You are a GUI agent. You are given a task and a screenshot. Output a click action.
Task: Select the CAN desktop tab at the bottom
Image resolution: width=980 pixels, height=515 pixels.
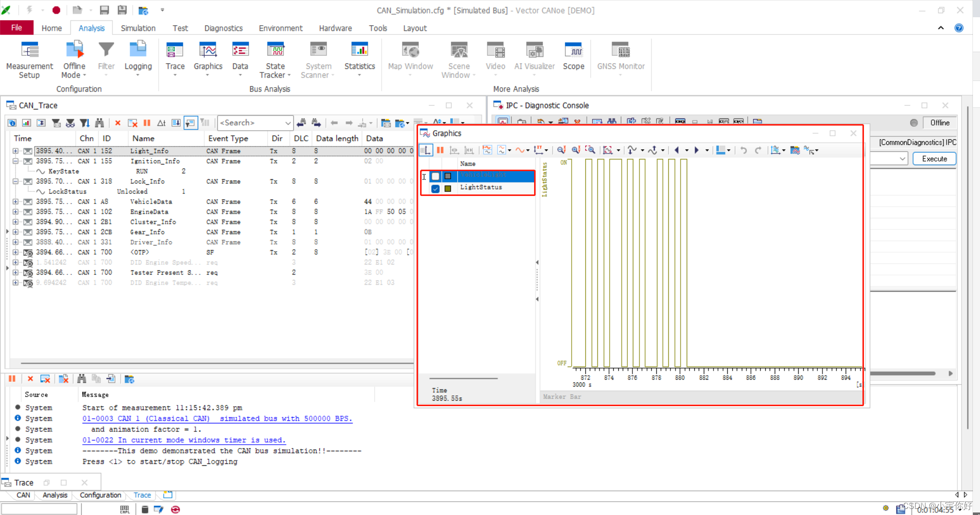pyautogui.click(x=23, y=495)
